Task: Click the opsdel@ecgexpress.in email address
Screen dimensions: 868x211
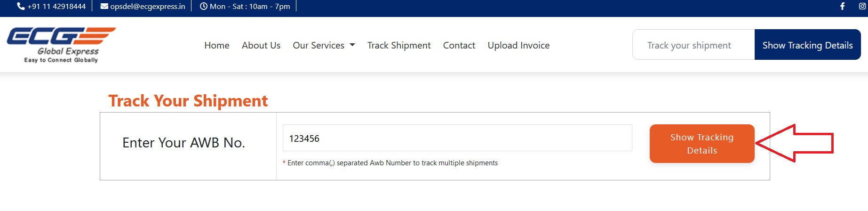Action: point(148,7)
